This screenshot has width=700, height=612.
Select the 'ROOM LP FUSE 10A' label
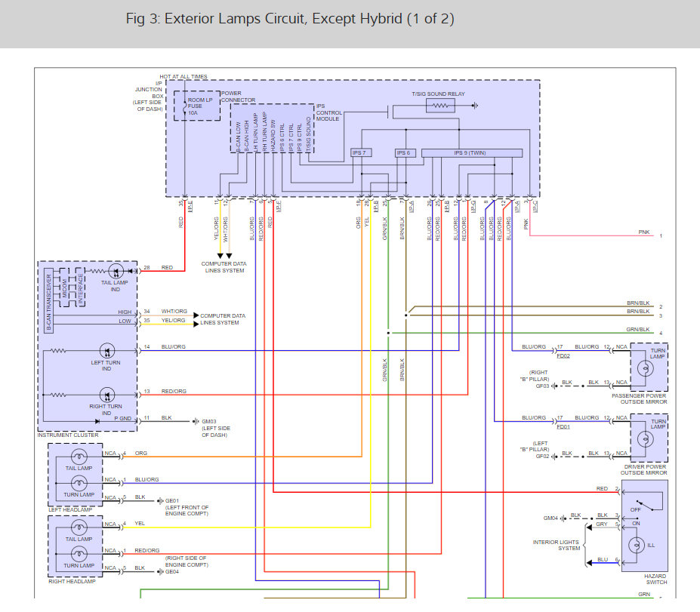pos(199,106)
